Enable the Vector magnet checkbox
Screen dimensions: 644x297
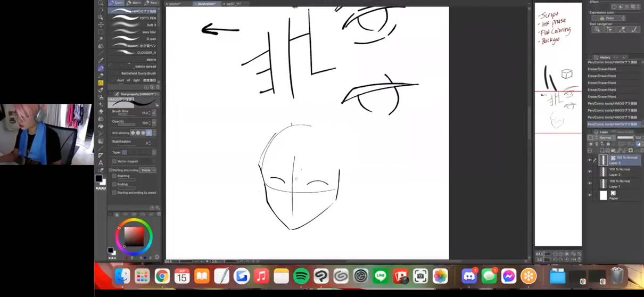pyautogui.click(x=114, y=161)
